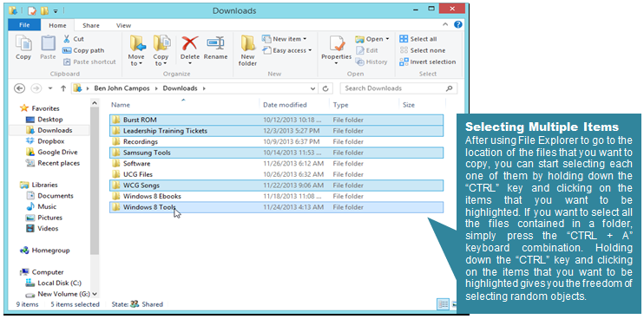Open the Delete button dropdown arrow
644x319 pixels.
point(190,63)
